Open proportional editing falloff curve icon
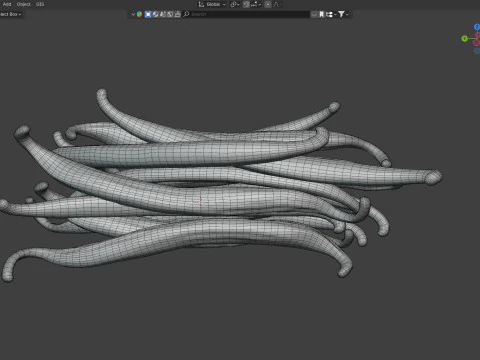 [276, 4]
